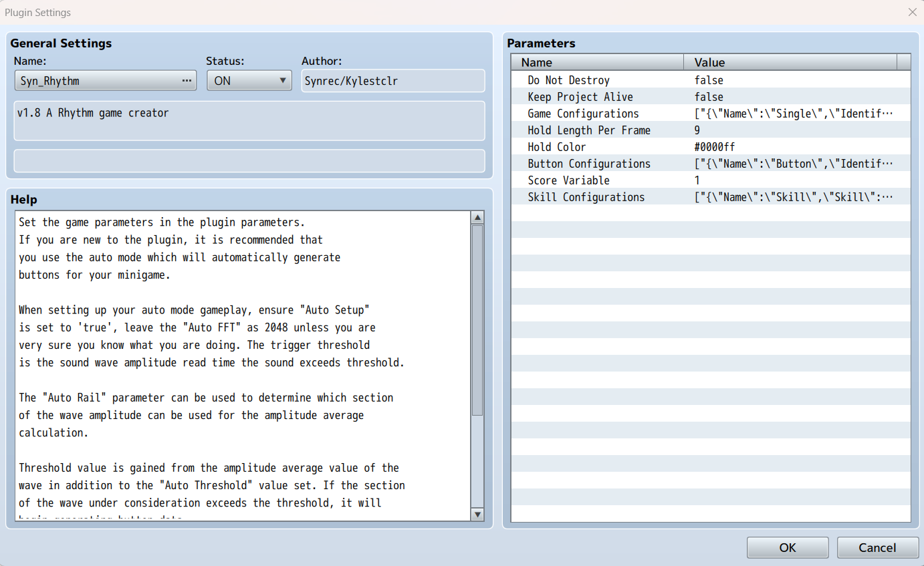
Task: Discard changes with the Cancel button
Action: pyautogui.click(x=877, y=547)
